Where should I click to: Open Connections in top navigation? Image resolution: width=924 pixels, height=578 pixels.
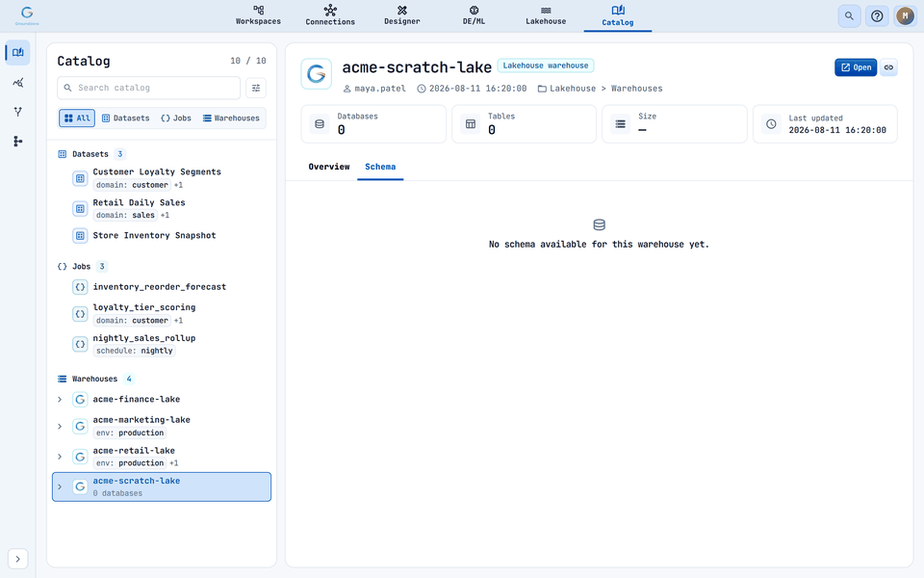click(x=330, y=15)
